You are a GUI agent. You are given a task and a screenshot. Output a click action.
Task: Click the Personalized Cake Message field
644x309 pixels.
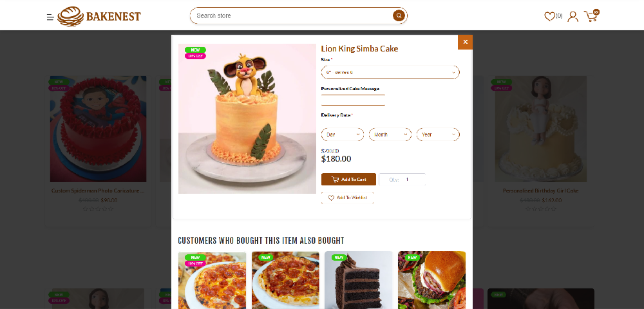pyautogui.click(x=353, y=100)
